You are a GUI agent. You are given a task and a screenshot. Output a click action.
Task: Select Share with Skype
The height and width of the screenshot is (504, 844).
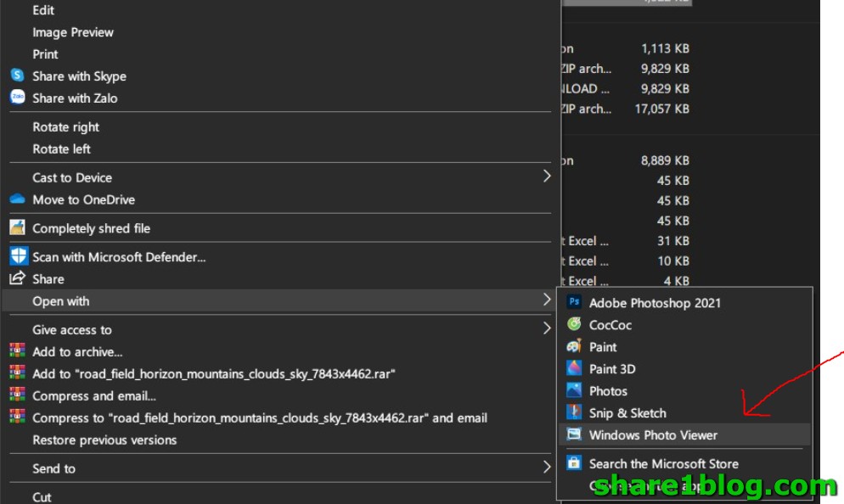pyautogui.click(x=79, y=76)
